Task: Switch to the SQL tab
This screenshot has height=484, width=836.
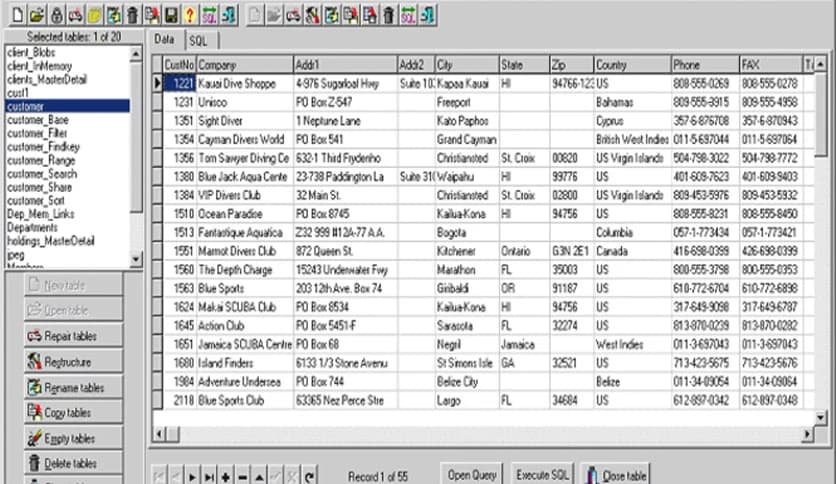Action: tap(198, 41)
